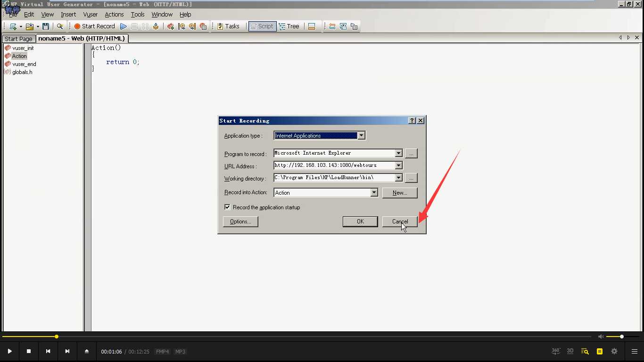The width and height of the screenshot is (644, 362).
Task: Click the eject/open file player icon
Action: [87, 351]
